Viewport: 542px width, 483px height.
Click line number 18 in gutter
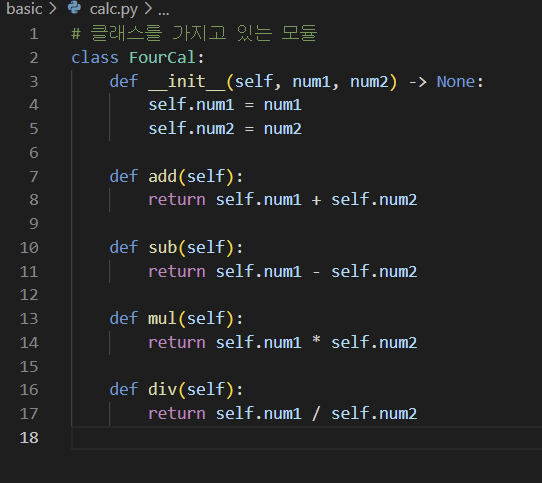point(29,438)
